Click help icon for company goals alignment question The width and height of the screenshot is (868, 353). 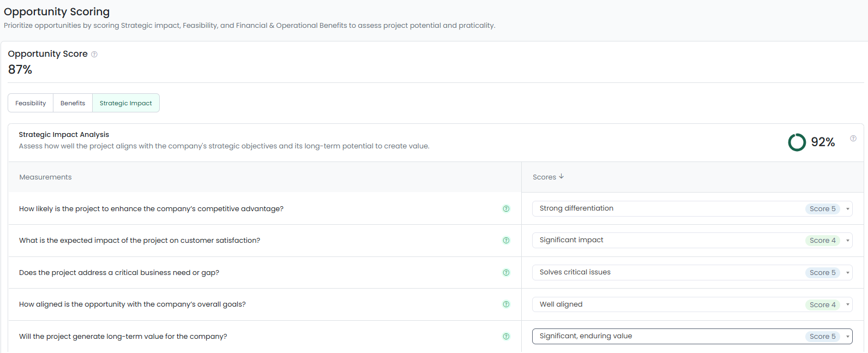pyautogui.click(x=506, y=304)
